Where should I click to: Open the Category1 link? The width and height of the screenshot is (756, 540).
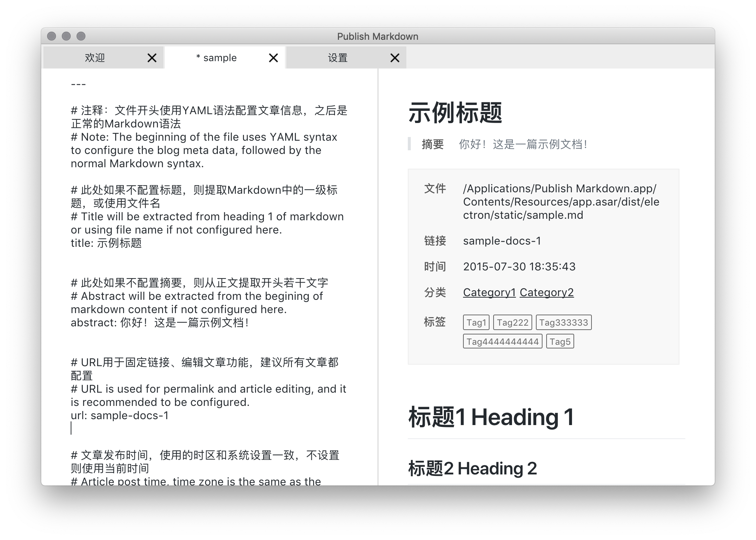click(489, 292)
